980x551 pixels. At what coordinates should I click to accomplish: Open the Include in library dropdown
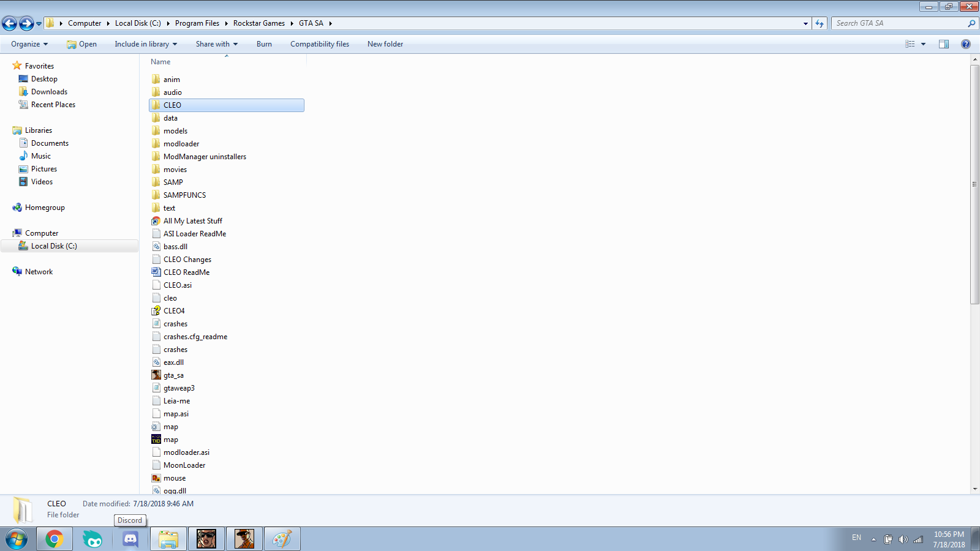(146, 44)
